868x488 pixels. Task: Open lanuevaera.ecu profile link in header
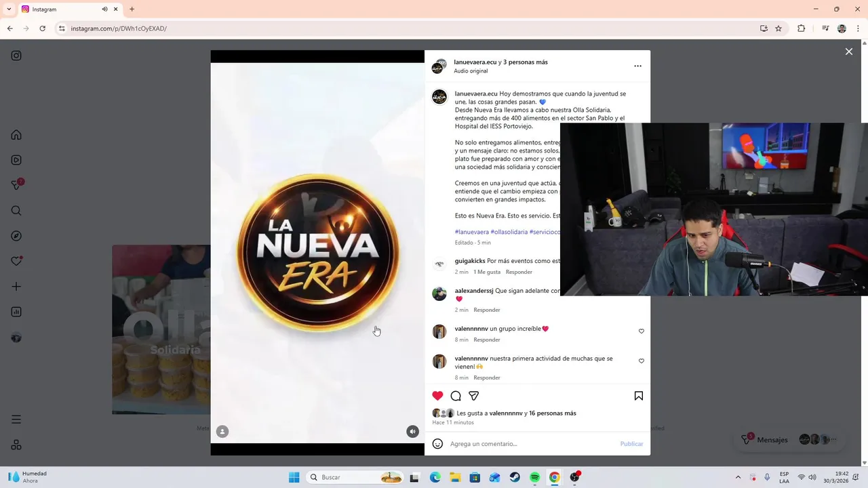coord(475,62)
